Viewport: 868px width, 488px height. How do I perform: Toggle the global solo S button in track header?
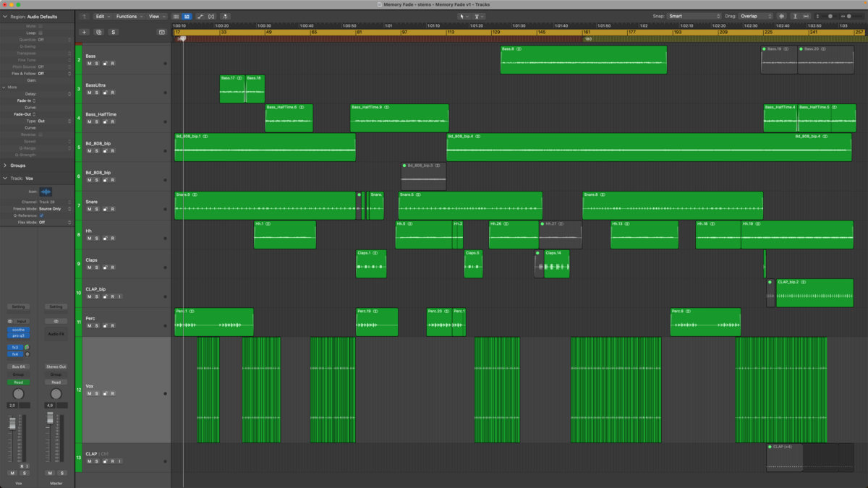pyautogui.click(x=114, y=33)
